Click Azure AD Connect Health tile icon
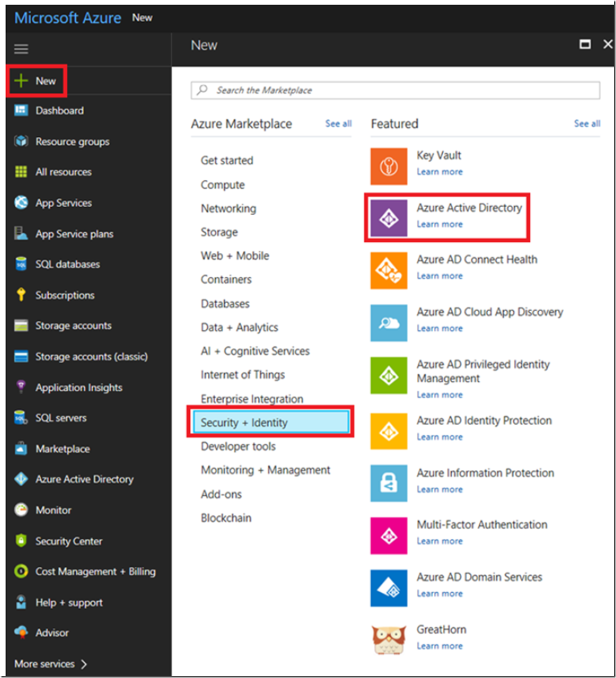Screen dimensions: 616x678 pos(389,271)
